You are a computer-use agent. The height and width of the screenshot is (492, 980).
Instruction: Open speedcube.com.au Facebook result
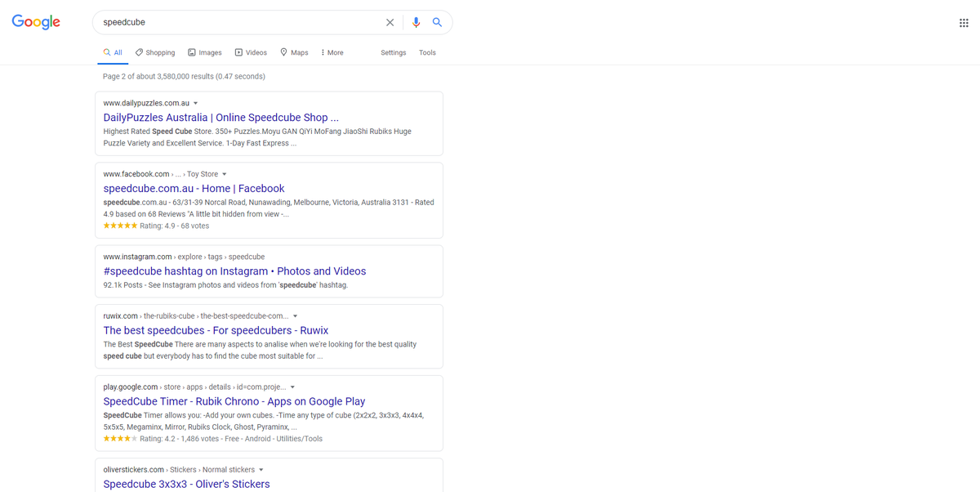(194, 189)
